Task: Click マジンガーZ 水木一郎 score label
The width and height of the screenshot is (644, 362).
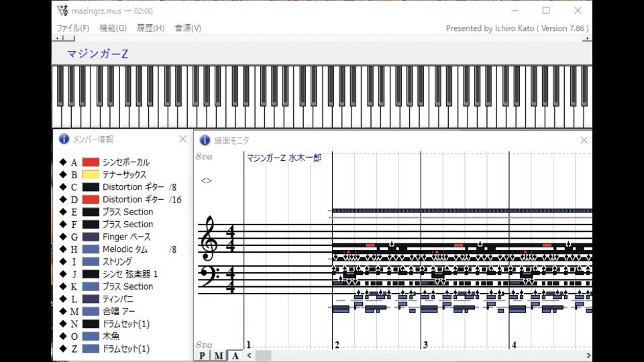Action: [284, 158]
